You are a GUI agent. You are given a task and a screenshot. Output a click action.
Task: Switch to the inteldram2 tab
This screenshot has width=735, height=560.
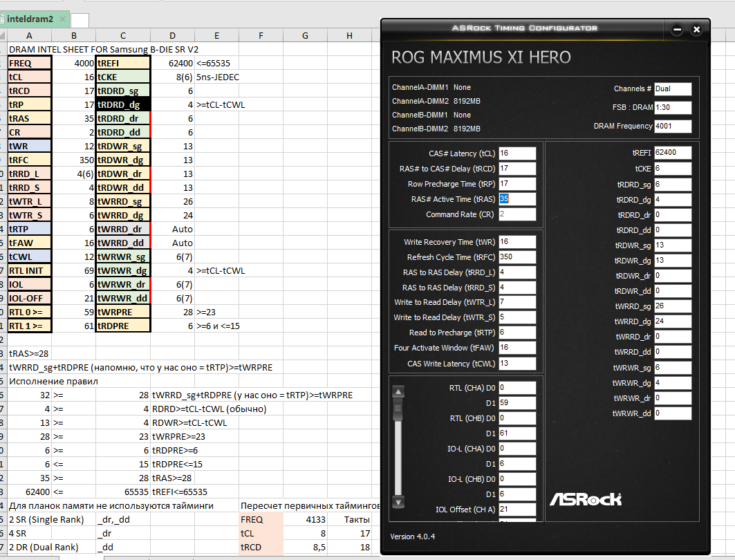click(30, 19)
